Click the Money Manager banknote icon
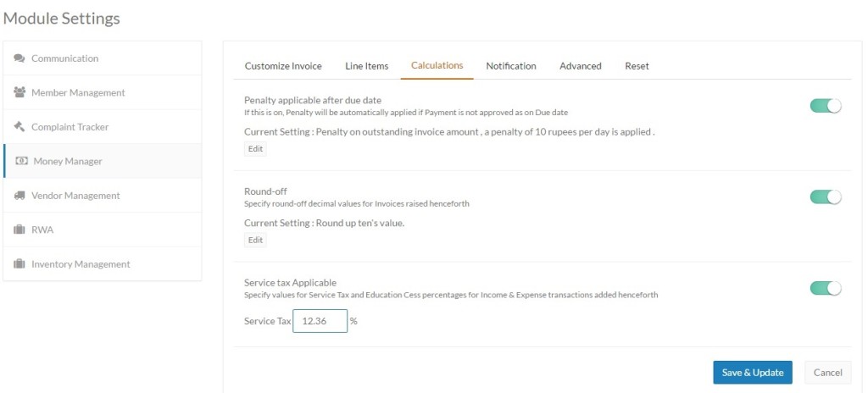This screenshot has height=393, width=868. (x=21, y=161)
